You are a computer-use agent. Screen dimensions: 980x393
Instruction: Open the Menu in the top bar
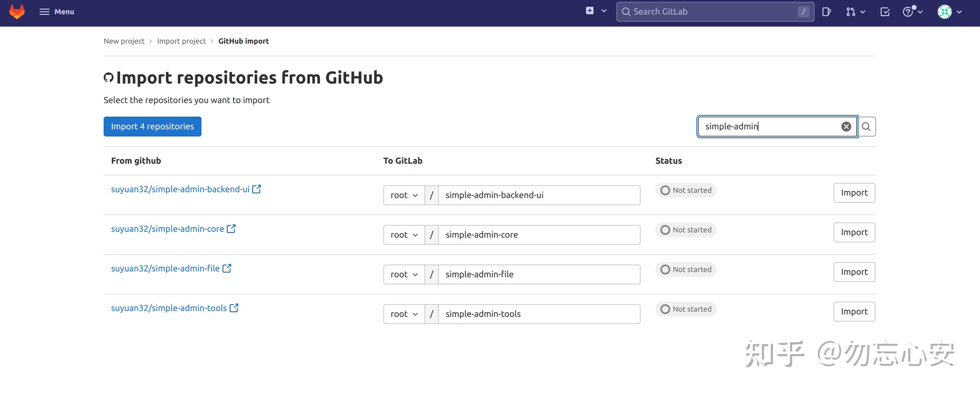pos(56,12)
